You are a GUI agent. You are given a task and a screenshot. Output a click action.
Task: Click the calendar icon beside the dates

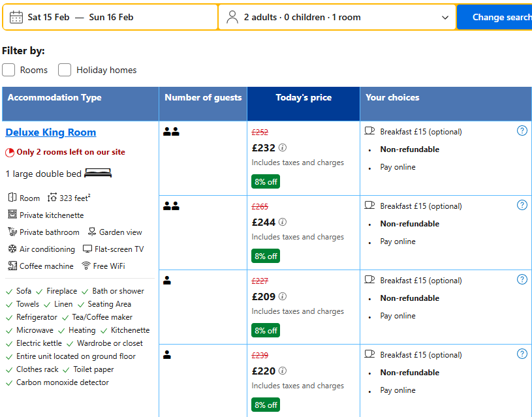tap(16, 18)
